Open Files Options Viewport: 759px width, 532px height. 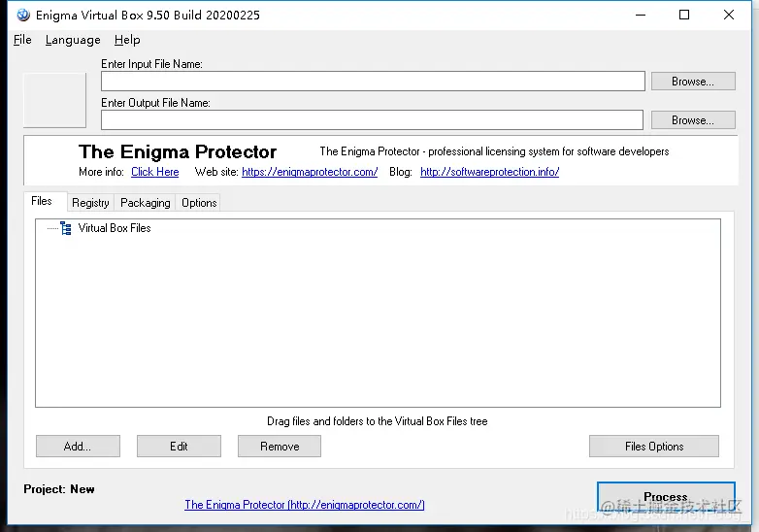[x=654, y=447]
